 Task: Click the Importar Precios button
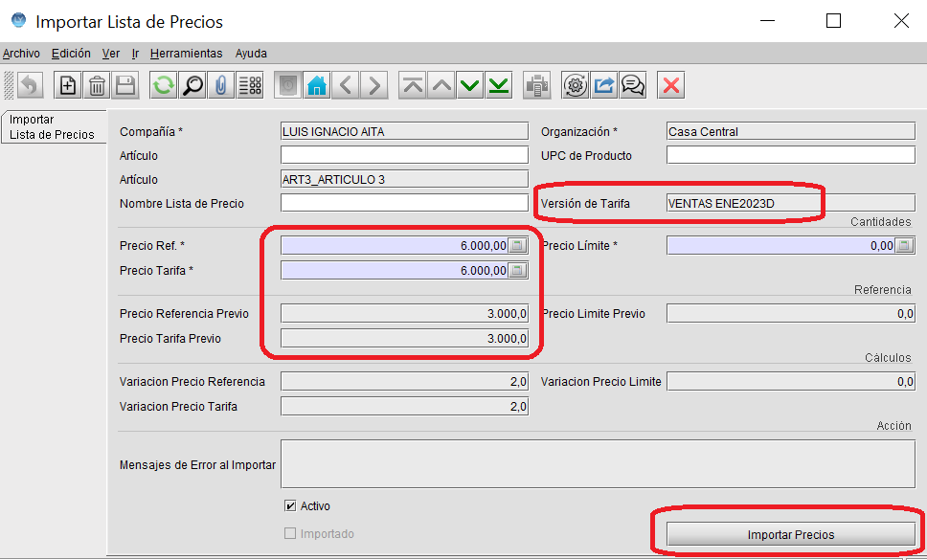790,534
